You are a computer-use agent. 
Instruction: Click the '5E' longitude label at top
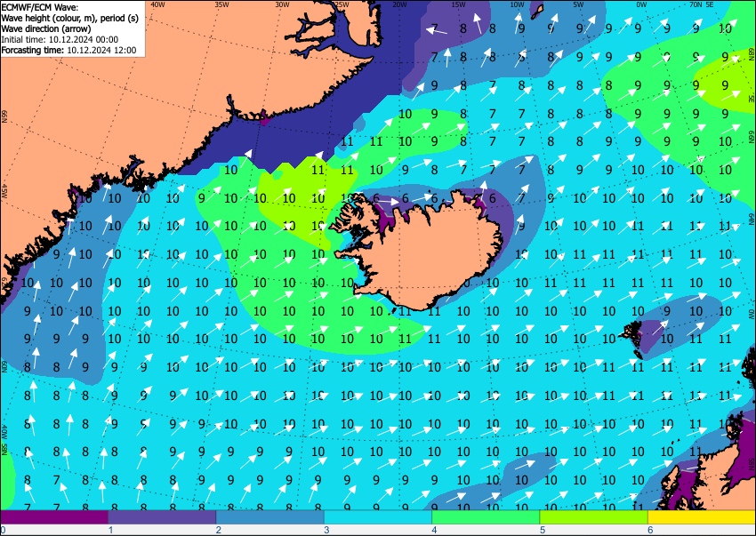[709, 4]
